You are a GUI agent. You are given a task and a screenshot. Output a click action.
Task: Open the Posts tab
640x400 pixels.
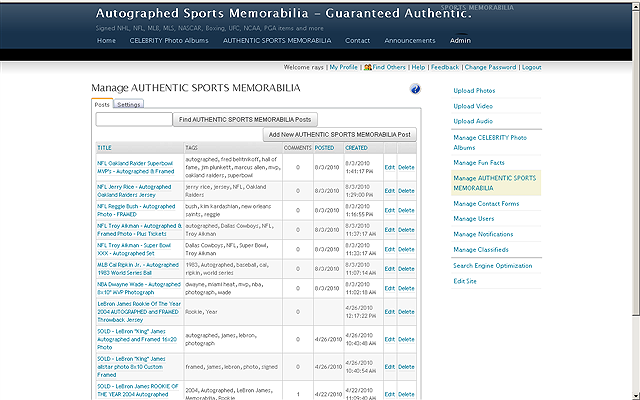(x=102, y=104)
